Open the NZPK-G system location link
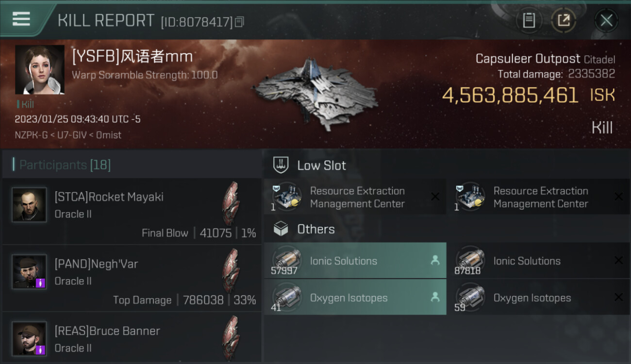Image resolution: width=631 pixels, height=364 pixels. click(31, 135)
